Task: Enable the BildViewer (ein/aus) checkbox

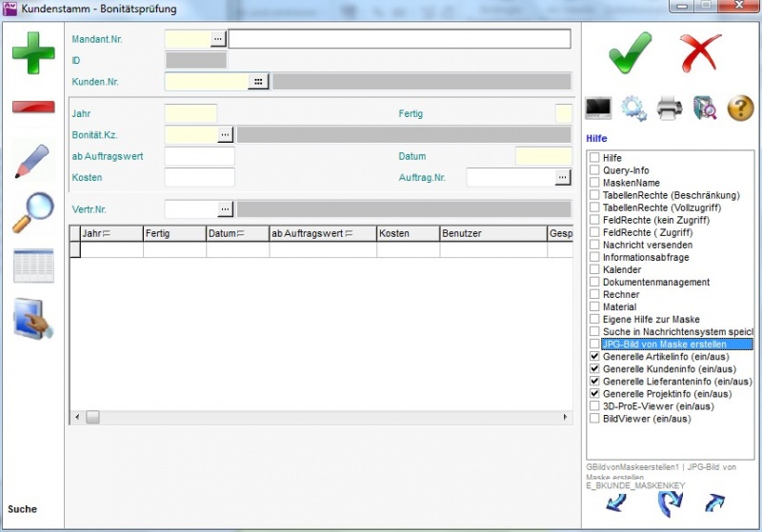Action: tap(594, 419)
